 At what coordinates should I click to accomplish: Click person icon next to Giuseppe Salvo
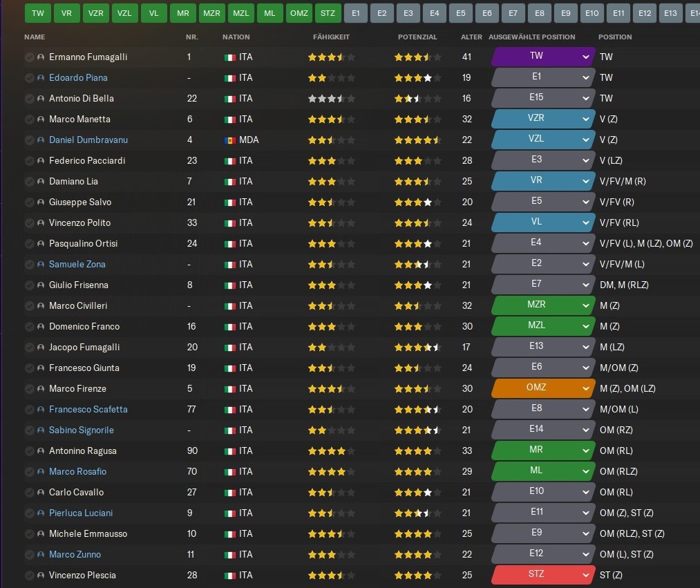tap(41, 202)
